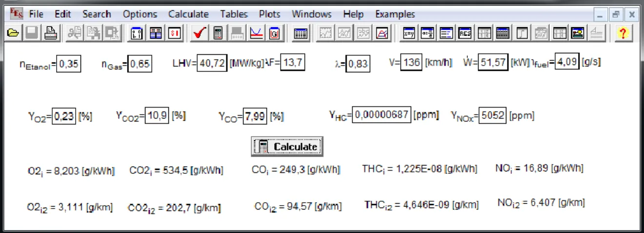This screenshot has height=233, width=644.
Task: Click the Copy toolbar icon
Action: (94, 33)
